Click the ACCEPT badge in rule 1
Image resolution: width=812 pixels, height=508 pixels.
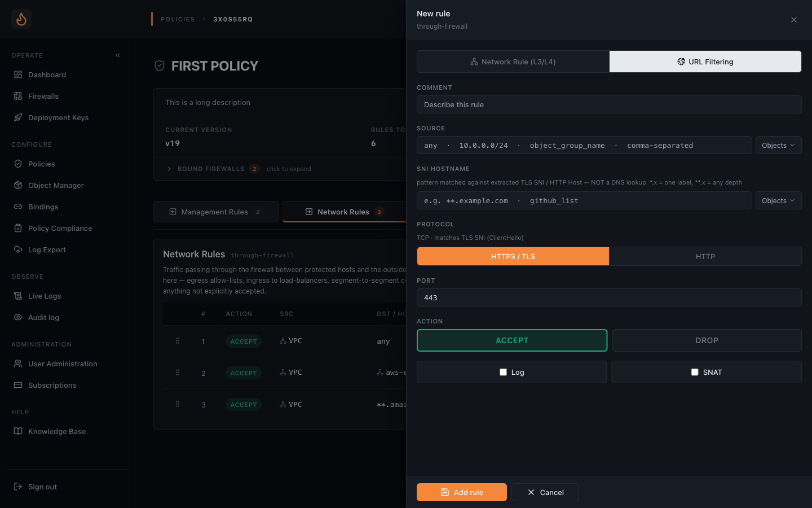click(x=244, y=341)
